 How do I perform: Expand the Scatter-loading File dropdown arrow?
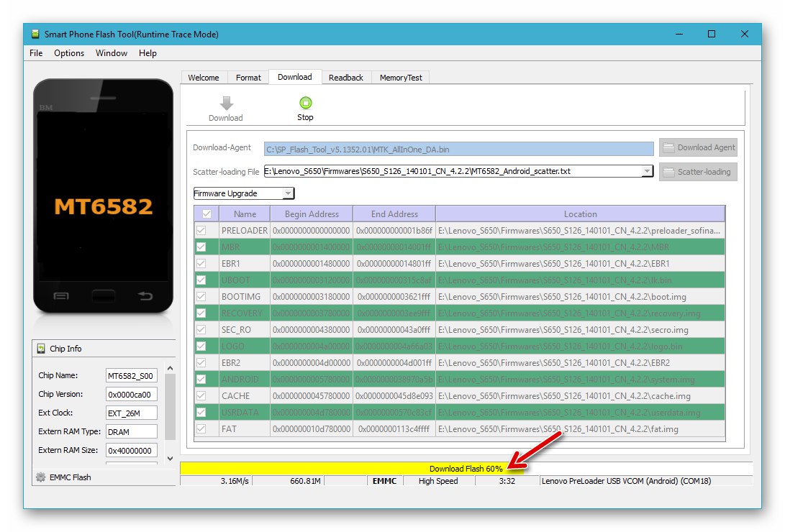click(647, 171)
